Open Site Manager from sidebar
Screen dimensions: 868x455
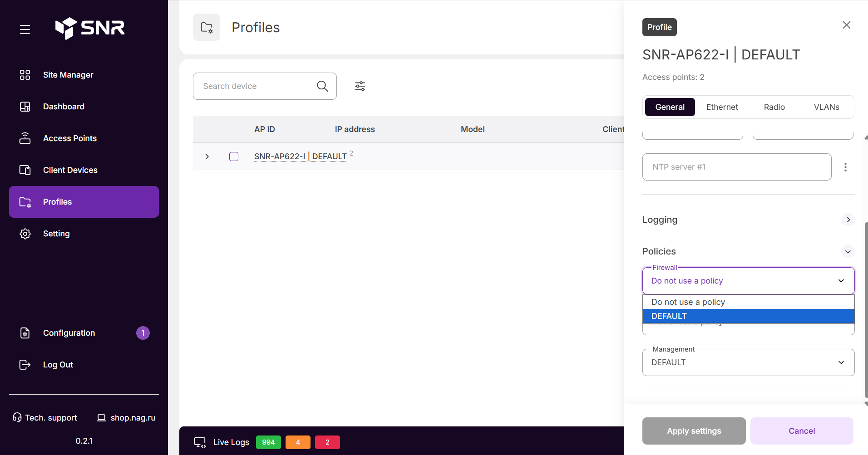pos(84,75)
